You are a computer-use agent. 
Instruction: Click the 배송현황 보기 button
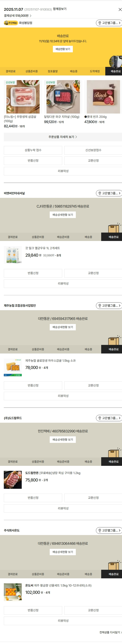(x=63, y=49)
